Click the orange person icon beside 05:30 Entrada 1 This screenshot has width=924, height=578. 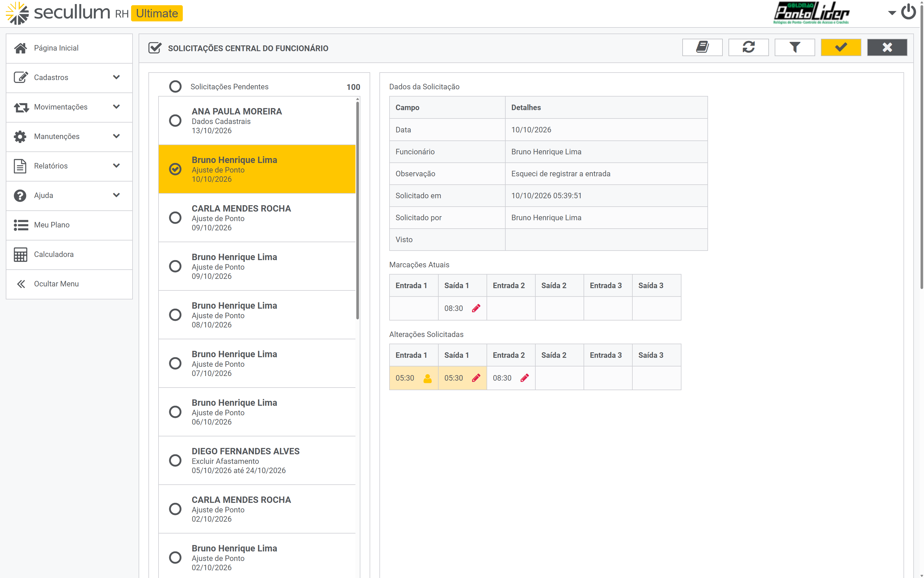427,378
